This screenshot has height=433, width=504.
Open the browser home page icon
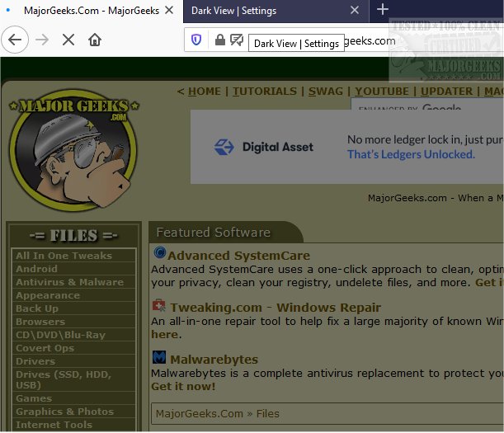coord(95,40)
